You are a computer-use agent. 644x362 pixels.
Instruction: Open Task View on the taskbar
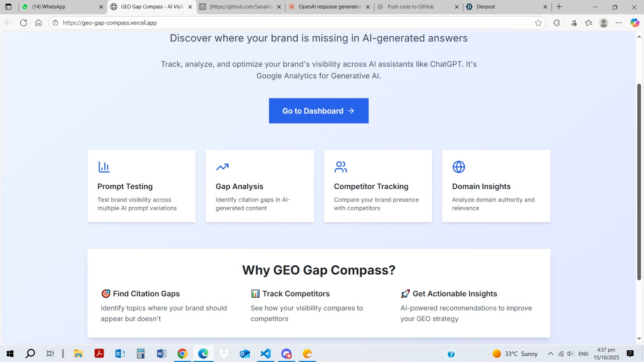50,354
